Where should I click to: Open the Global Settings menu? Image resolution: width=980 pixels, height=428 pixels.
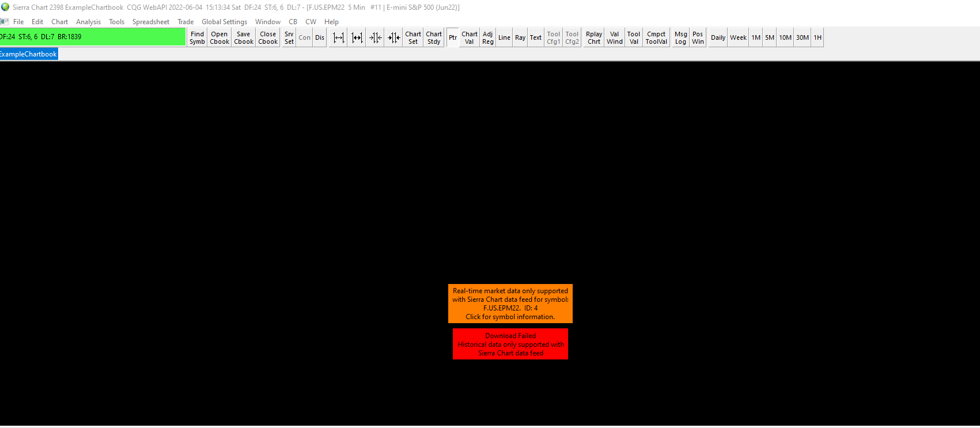[224, 22]
